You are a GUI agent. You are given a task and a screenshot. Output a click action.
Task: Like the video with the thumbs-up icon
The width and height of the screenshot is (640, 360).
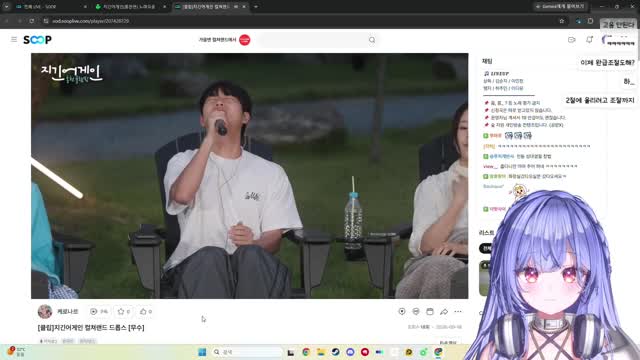click(143, 311)
